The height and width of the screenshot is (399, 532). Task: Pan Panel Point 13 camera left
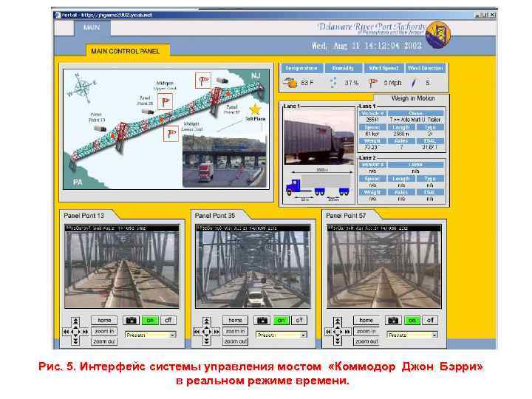pos(66,332)
